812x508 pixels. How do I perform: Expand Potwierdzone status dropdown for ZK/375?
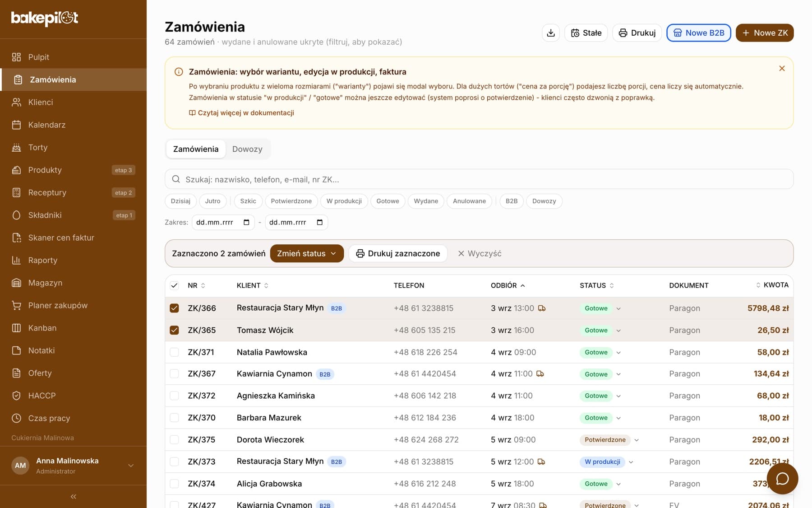pyautogui.click(x=637, y=440)
